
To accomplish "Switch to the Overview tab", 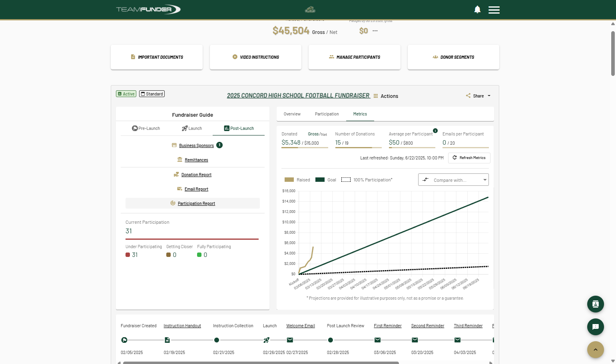I will click(292, 114).
